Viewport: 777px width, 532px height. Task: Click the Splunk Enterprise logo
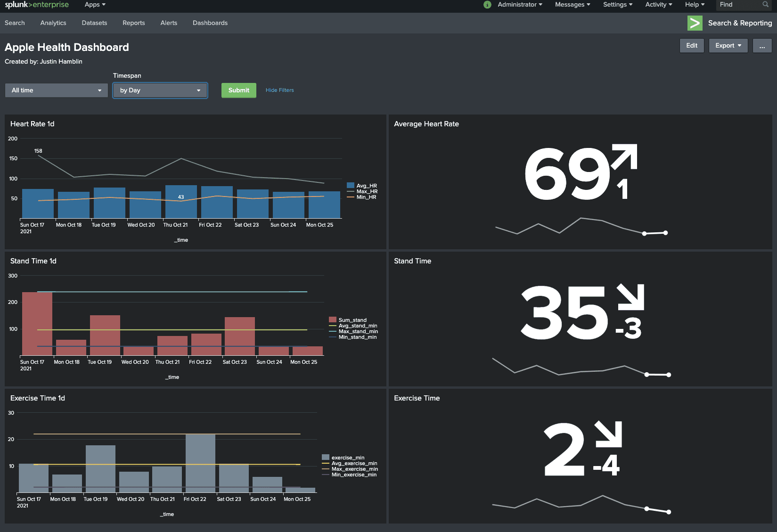[x=37, y=5]
